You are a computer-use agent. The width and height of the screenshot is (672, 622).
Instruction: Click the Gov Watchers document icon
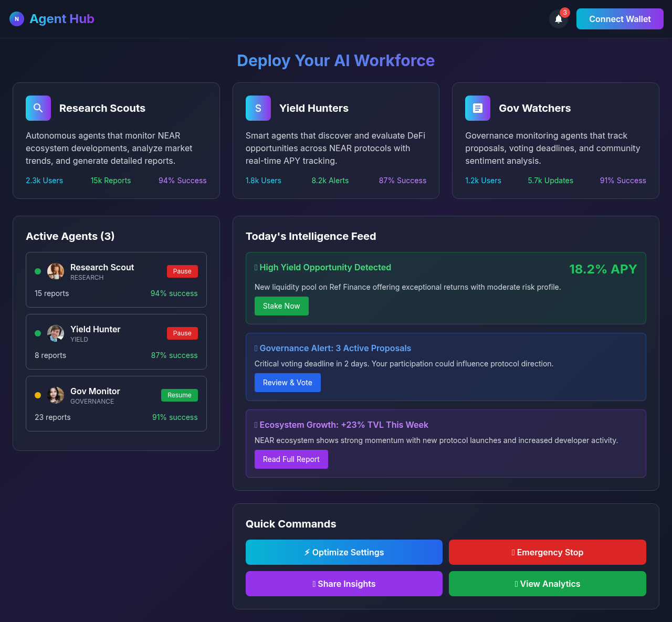tap(477, 108)
